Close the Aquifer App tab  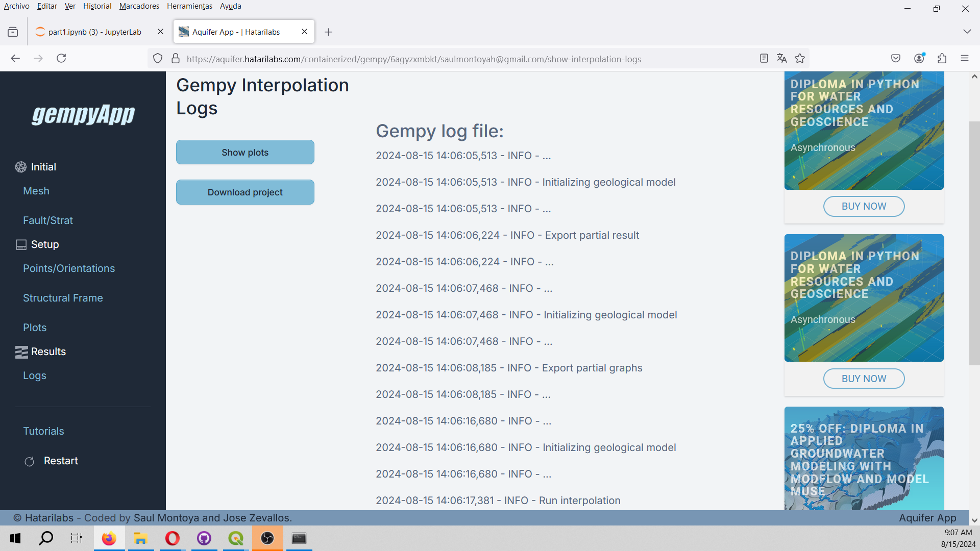tap(304, 32)
